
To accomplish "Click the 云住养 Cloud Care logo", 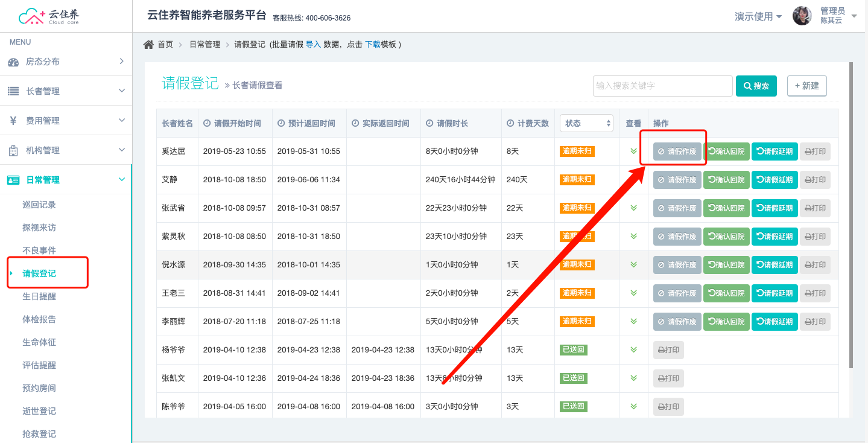I will [49, 16].
